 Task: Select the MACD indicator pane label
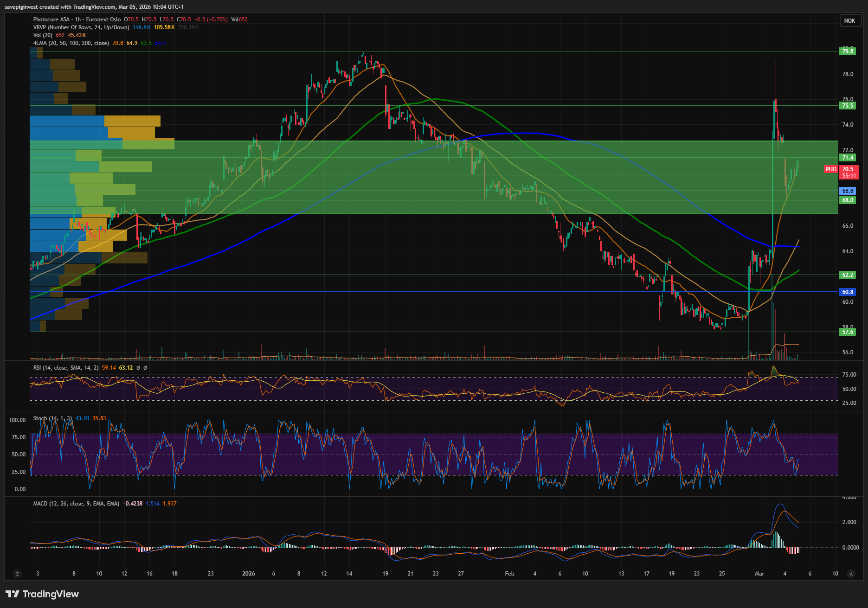click(76, 504)
